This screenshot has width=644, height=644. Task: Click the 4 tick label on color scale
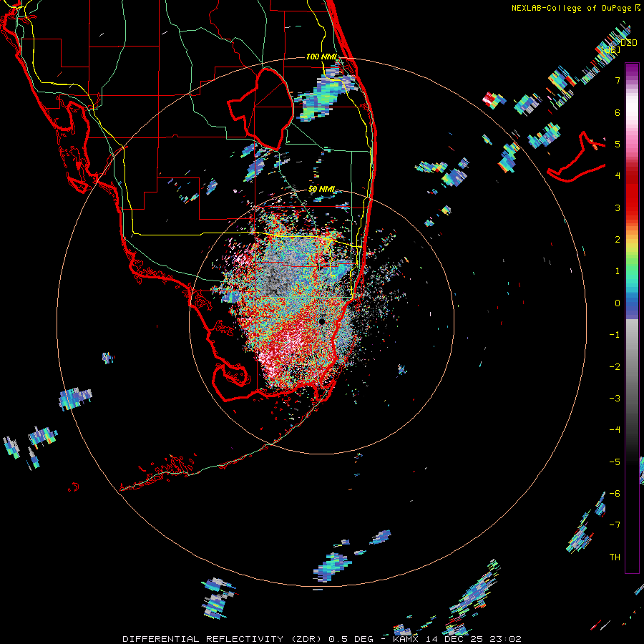tap(618, 176)
